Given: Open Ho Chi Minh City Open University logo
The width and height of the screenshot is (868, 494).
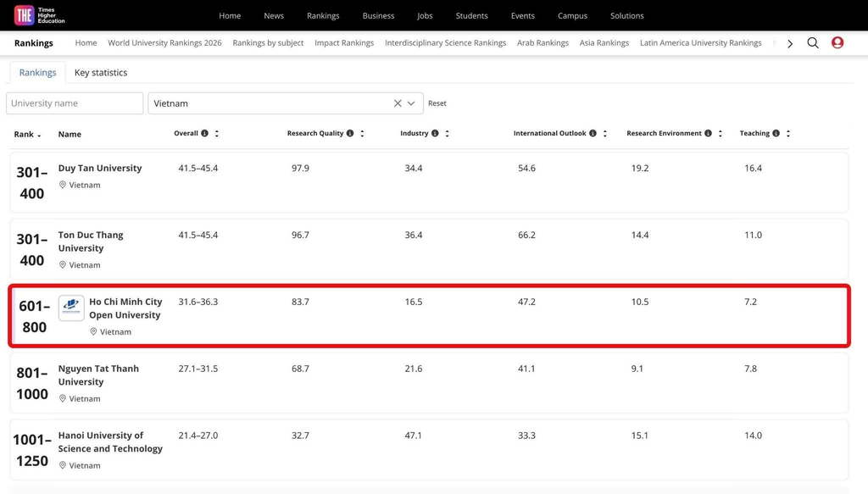Looking at the screenshot, I should click(x=71, y=308).
